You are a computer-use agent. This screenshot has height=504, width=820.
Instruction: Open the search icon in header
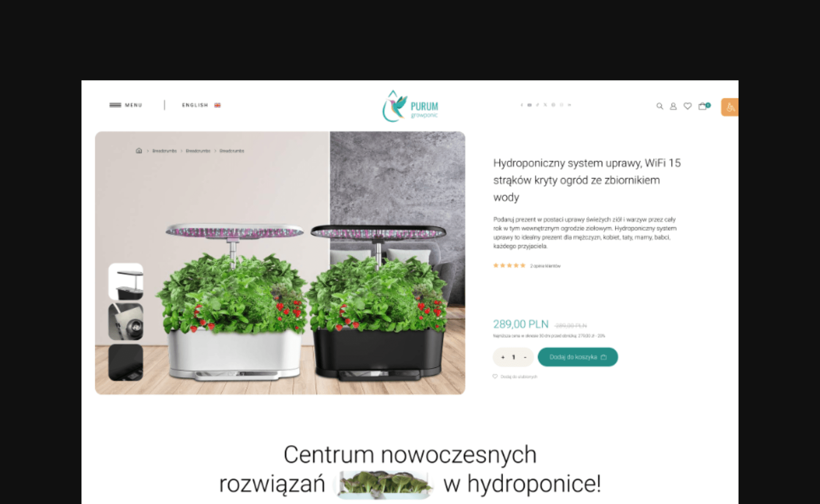[659, 106]
